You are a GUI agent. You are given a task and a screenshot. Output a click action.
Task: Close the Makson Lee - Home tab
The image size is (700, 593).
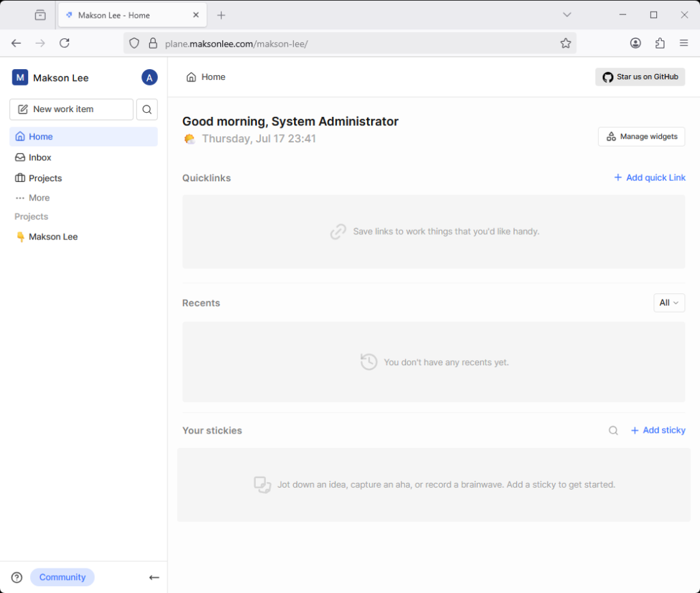coord(196,15)
